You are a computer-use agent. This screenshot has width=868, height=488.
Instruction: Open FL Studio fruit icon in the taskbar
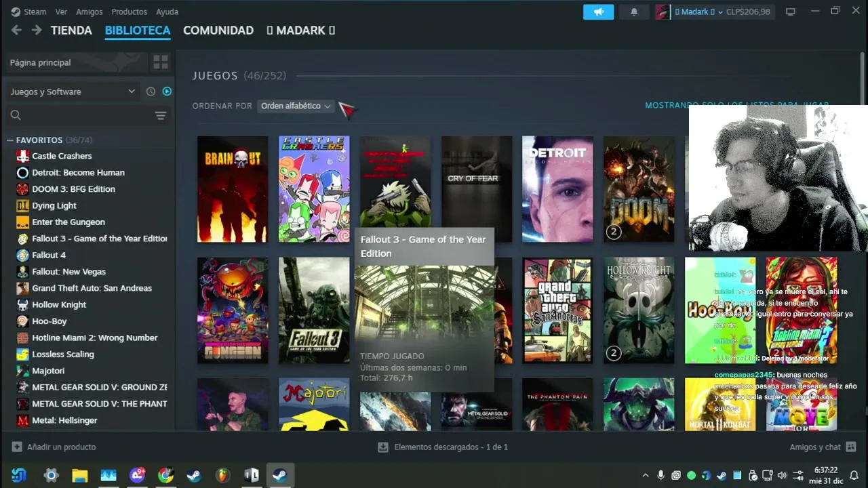(x=222, y=475)
